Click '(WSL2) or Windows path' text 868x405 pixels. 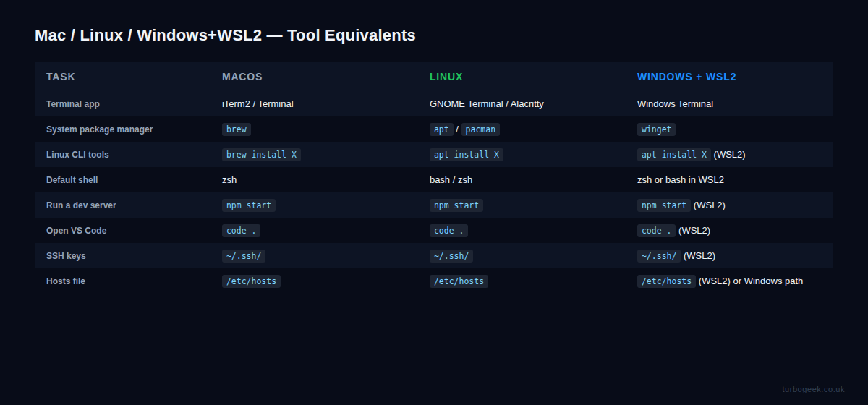[751, 281]
